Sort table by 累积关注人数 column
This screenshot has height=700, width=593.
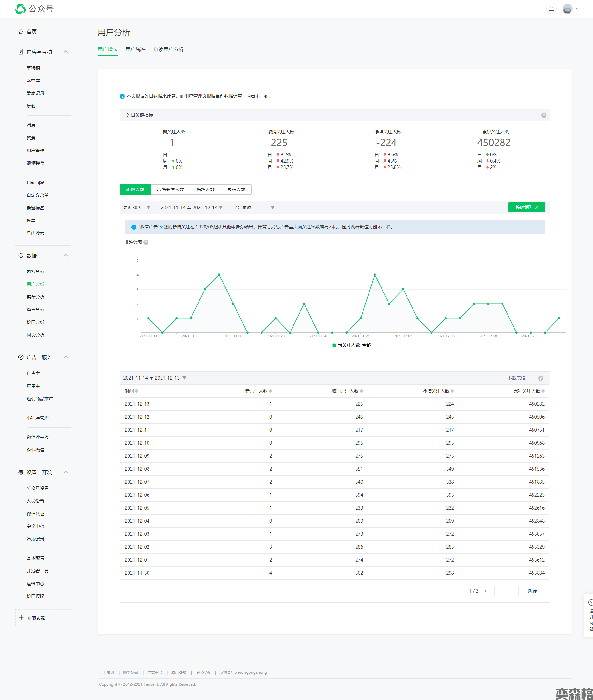[x=528, y=391]
